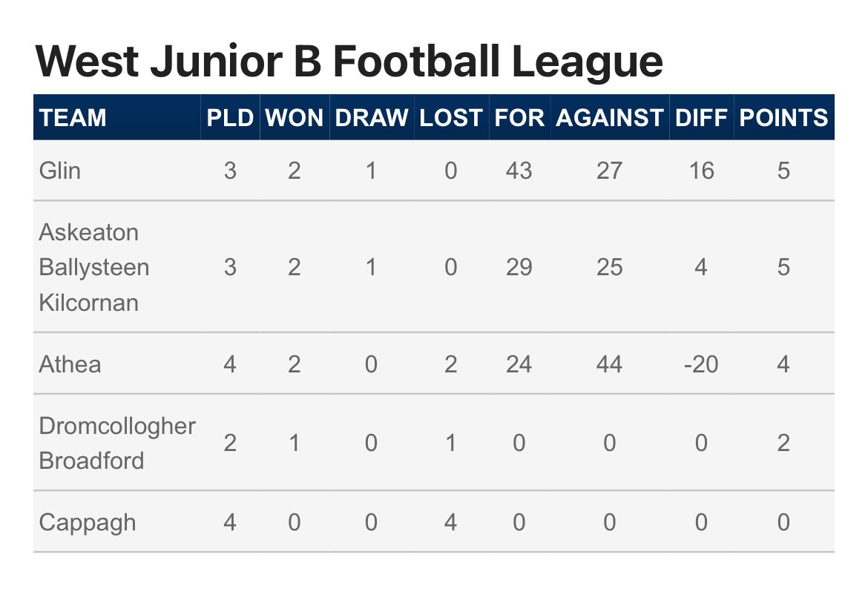Click Glin's FOR value 43
Viewport: 868px width, 592px height.
pyautogui.click(x=519, y=171)
